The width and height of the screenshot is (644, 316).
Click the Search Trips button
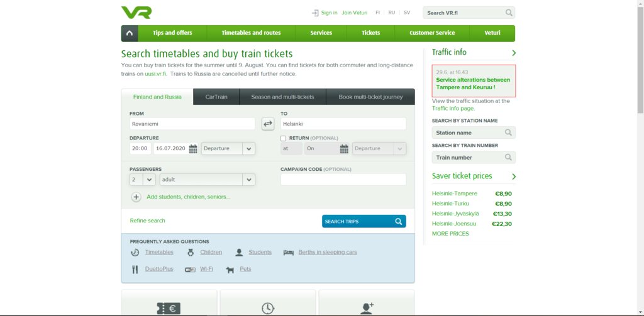(364, 221)
